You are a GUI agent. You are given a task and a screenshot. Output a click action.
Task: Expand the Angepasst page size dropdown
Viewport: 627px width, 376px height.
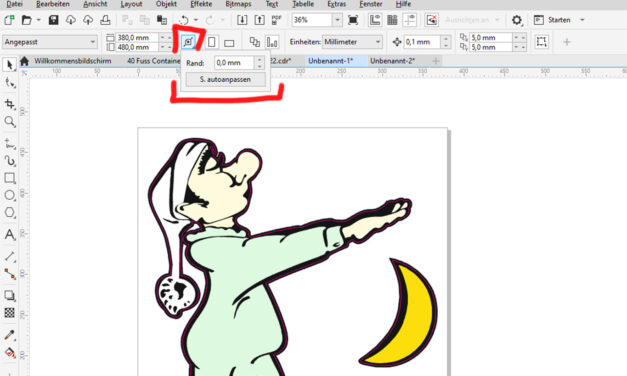pyautogui.click(x=50, y=42)
